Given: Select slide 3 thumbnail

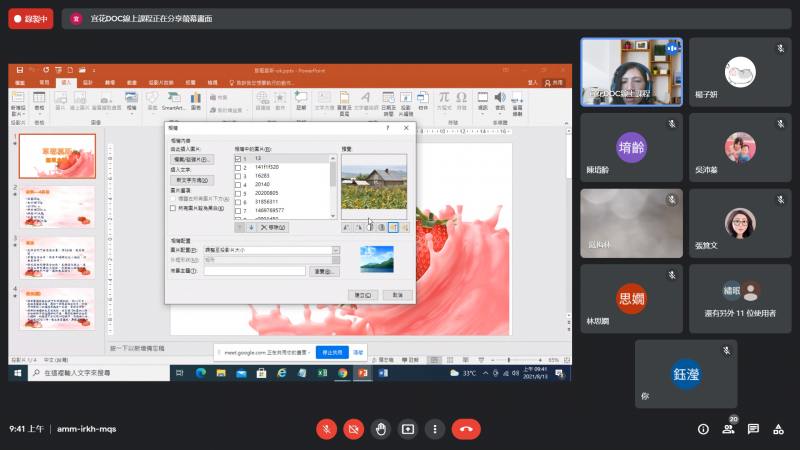Looking at the screenshot, I should [x=57, y=258].
